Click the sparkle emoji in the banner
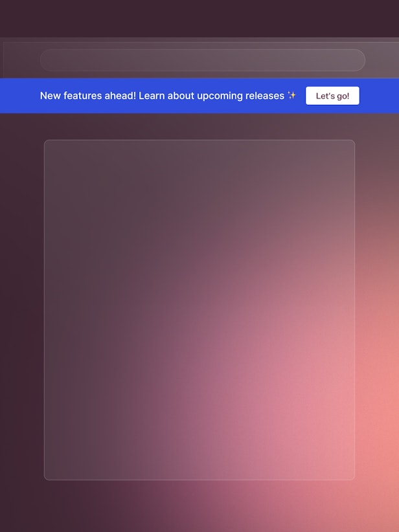The height and width of the screenshot is (532, 399). [291, 96]
